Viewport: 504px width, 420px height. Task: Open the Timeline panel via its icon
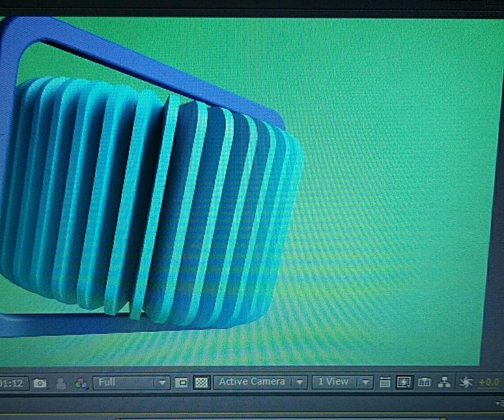pyautogui.click(x=424, y=382)
